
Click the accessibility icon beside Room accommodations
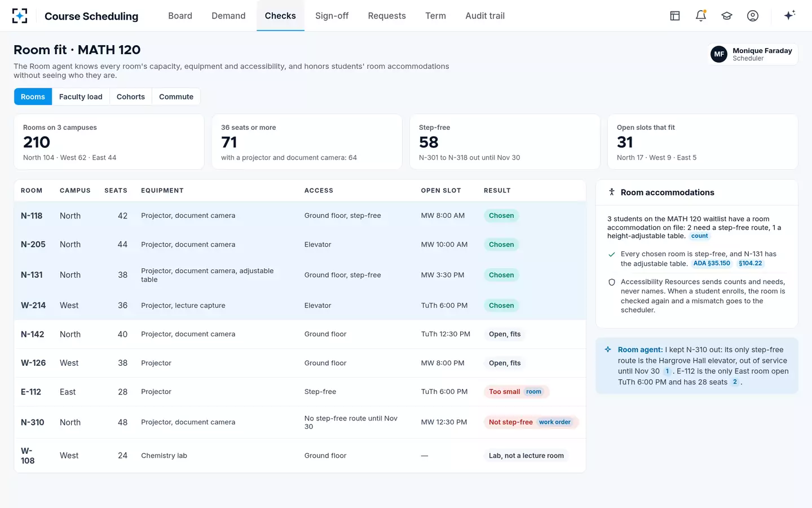612,192
